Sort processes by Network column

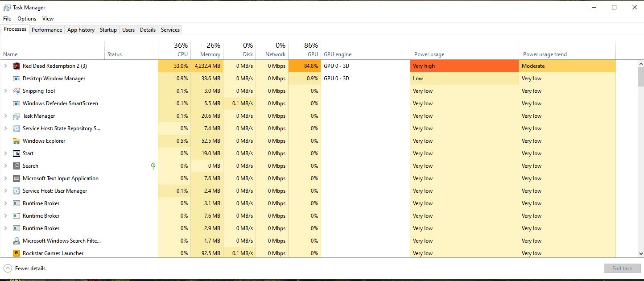point(272,50)
